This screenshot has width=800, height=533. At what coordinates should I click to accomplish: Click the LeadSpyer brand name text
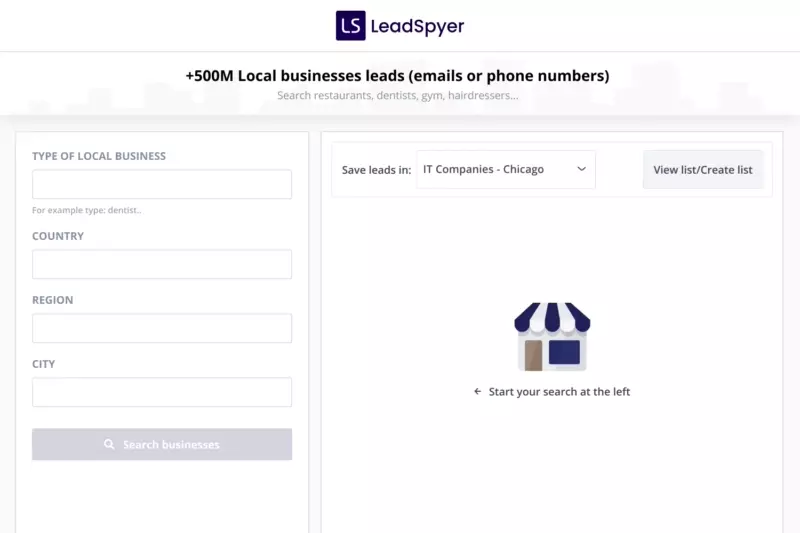(417, 27)
